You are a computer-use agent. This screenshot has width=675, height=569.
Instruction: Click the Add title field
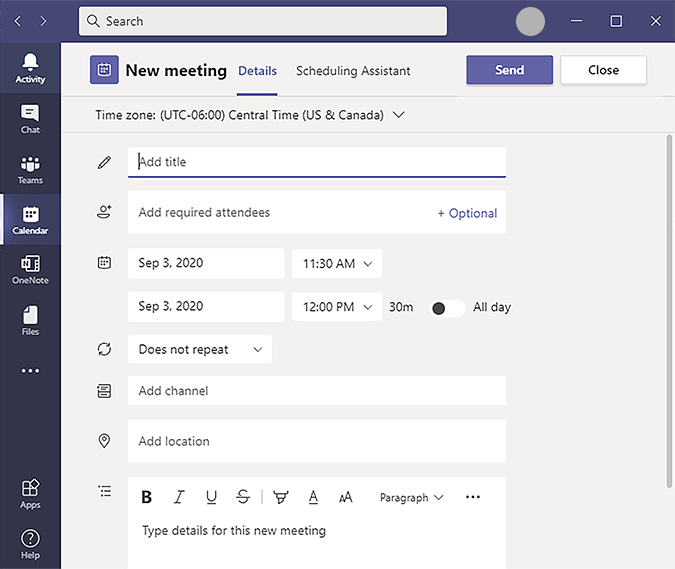pos(316,162)
